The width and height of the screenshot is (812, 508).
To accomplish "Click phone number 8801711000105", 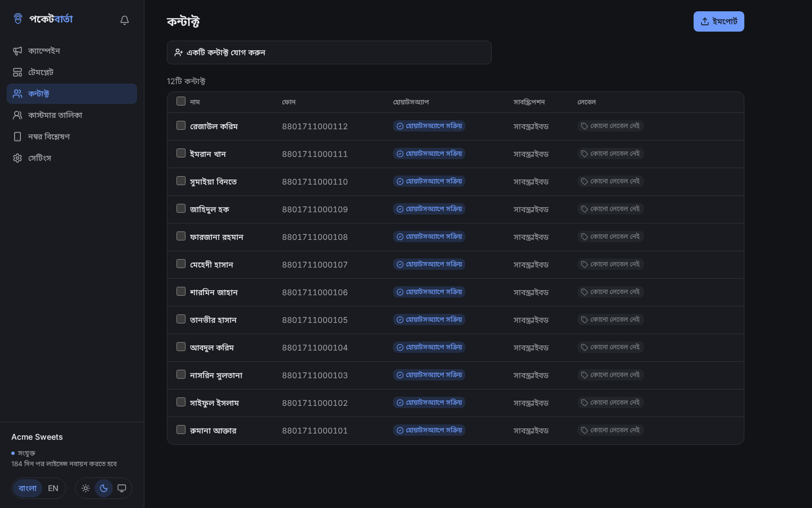I will (x=315, y=320).
